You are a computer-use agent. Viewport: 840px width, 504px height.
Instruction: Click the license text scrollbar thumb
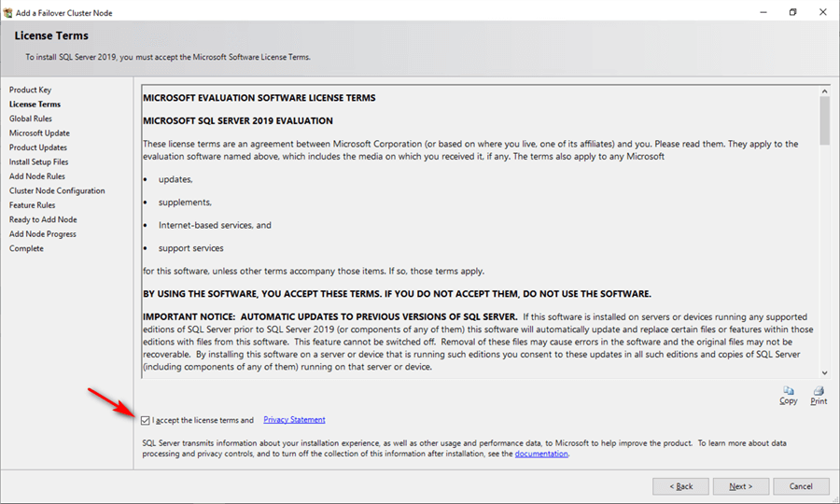point(824,121)
